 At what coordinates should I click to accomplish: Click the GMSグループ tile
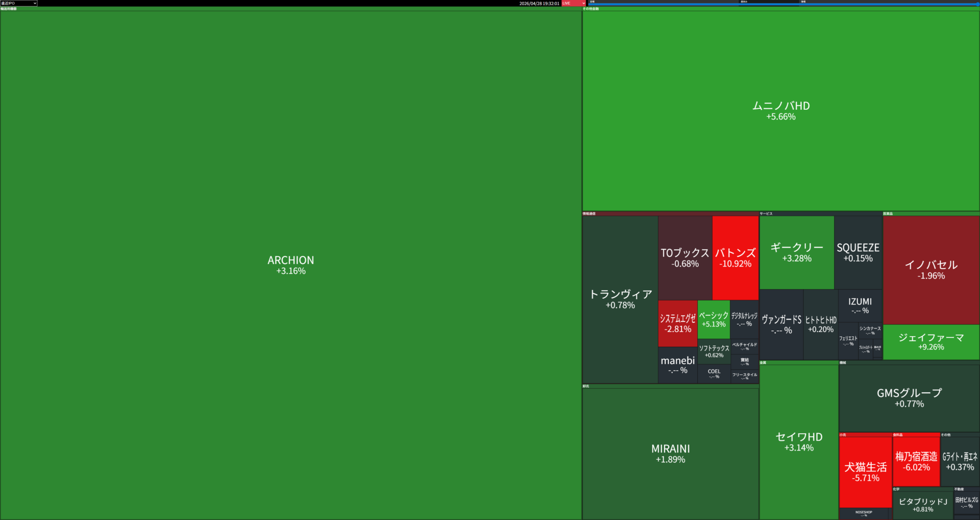click(x=909, y=397)
